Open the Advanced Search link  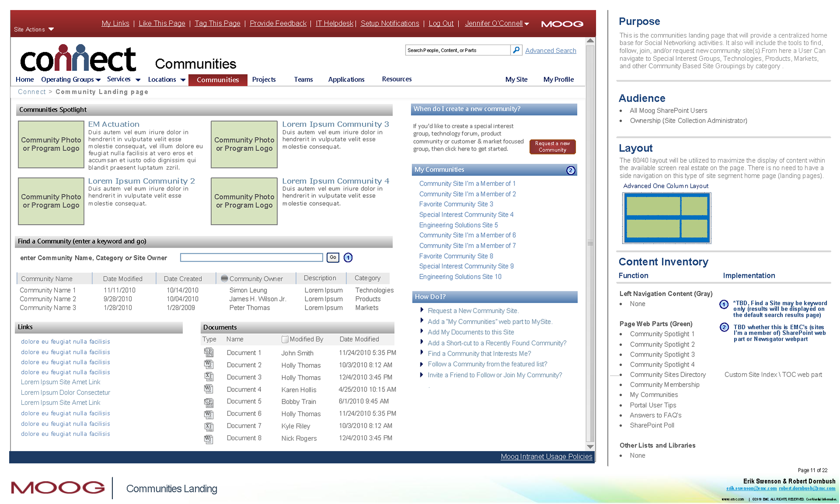tap(550, 51)
